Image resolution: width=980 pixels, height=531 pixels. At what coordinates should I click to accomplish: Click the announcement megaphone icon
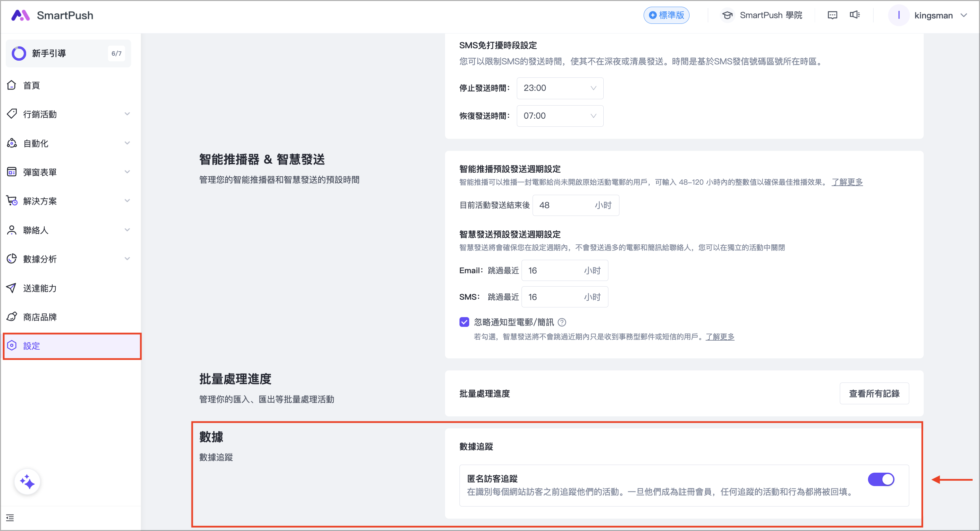click(855, 15)
